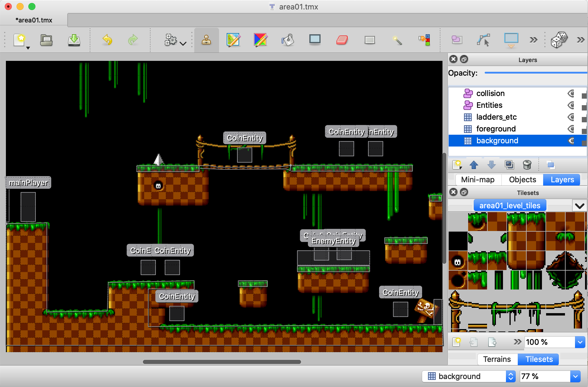Toggle lock on the Entities layer
Screen dimensions: 588x387
(x=584, y=108)
